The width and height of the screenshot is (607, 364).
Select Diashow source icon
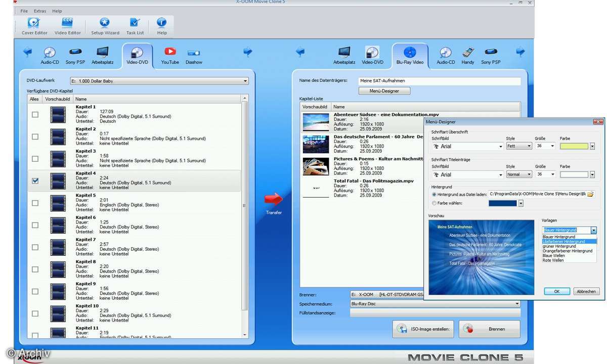coord(194,56)
